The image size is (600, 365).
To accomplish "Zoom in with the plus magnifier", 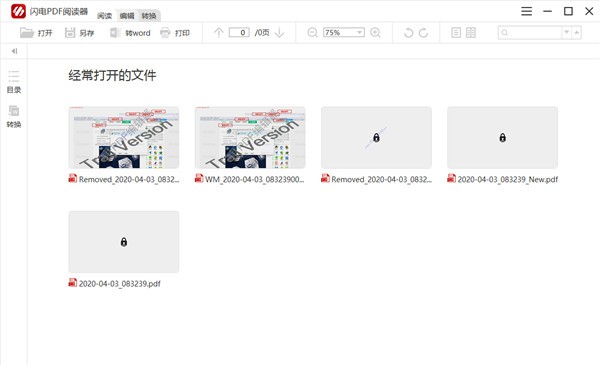I will click(x=375, y=33).
